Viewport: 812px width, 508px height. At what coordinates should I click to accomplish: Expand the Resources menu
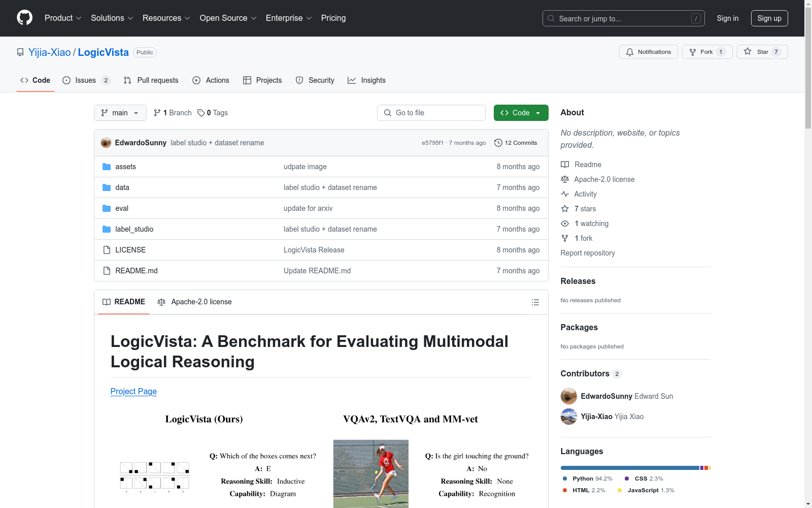(166, 18)
